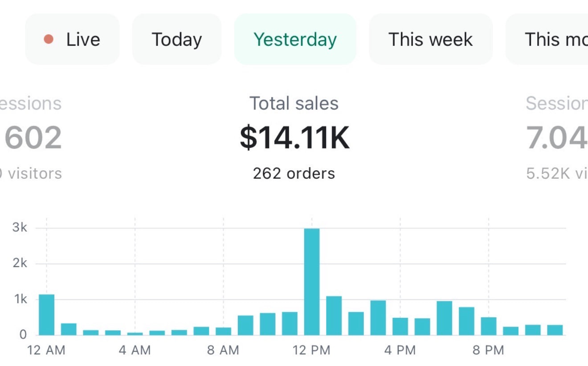
Task: Click the 8 PM axis label
Action: (x=488, y=350)
